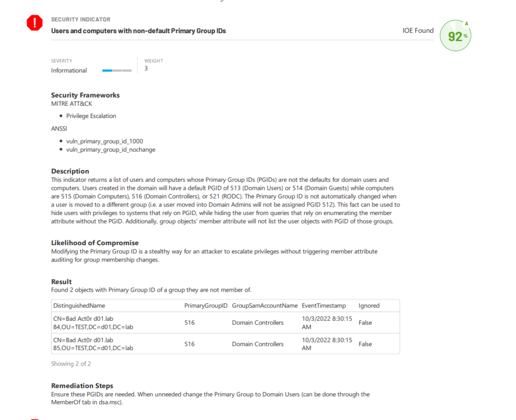Click the vuln_primary_group_id_nochange entry

coord(110,150)
